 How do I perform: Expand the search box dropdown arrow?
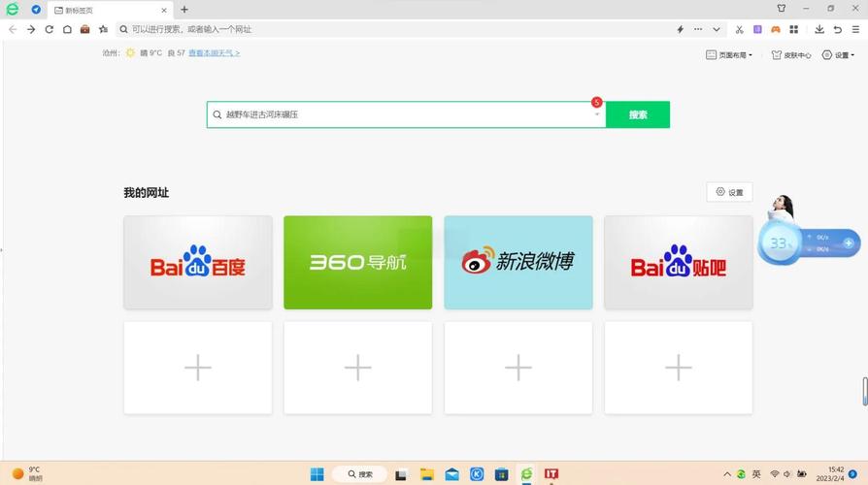coord(597,114)
